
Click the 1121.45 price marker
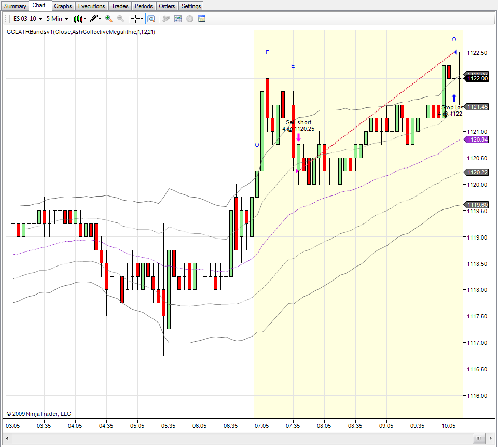pos(476,107)
